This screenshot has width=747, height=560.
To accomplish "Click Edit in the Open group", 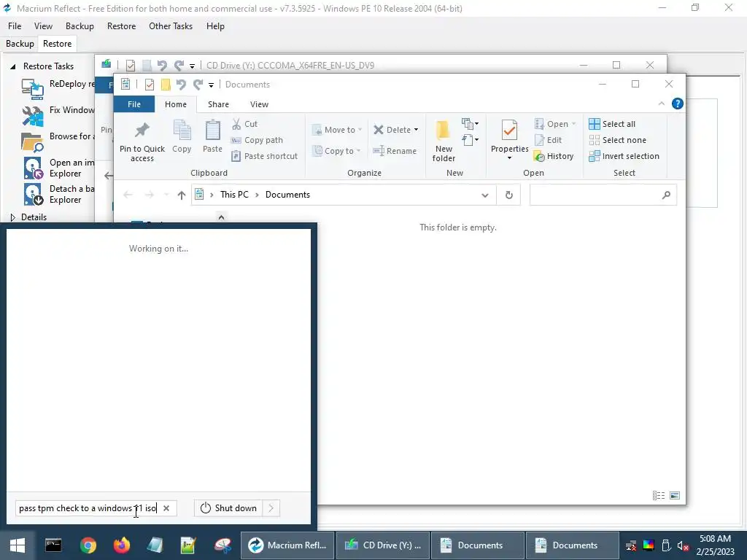I will 549,140.
